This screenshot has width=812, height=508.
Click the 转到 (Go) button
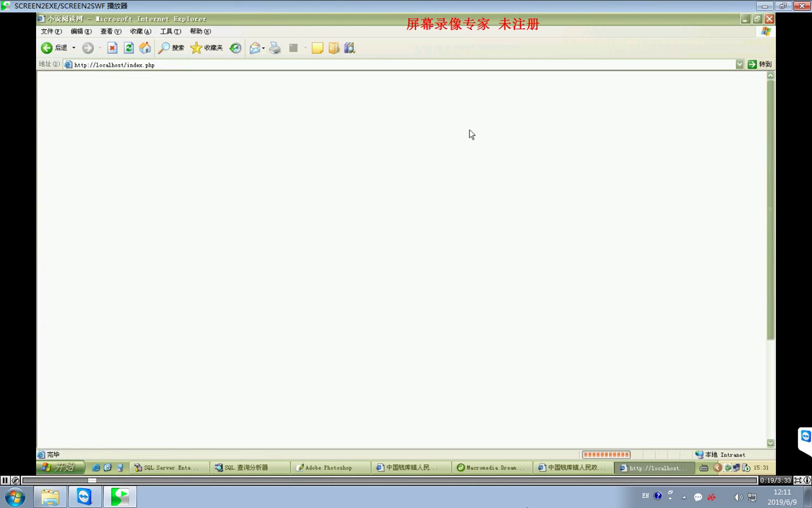coord(760,64)
